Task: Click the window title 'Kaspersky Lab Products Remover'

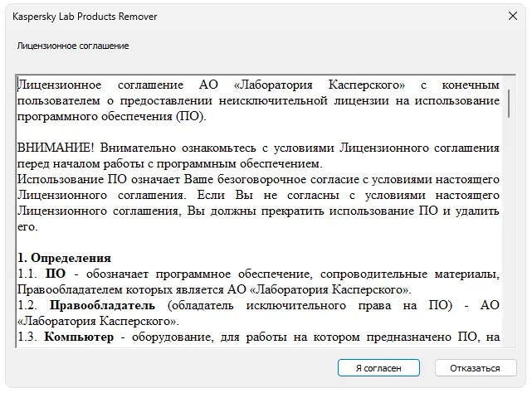Action: [85, 17]
